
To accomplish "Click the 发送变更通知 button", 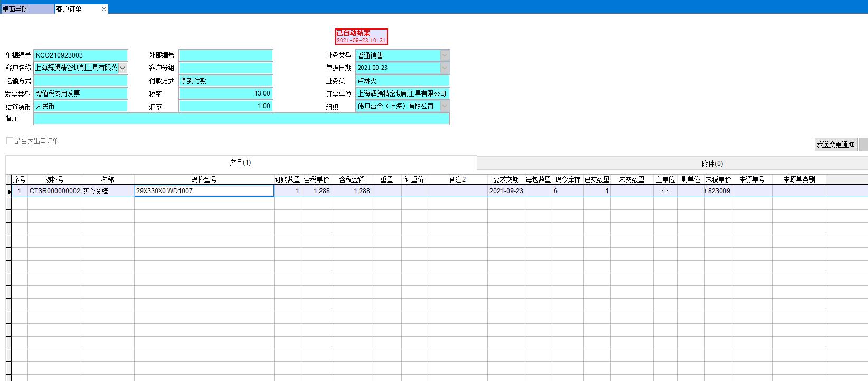I will (x=835, y=145).
